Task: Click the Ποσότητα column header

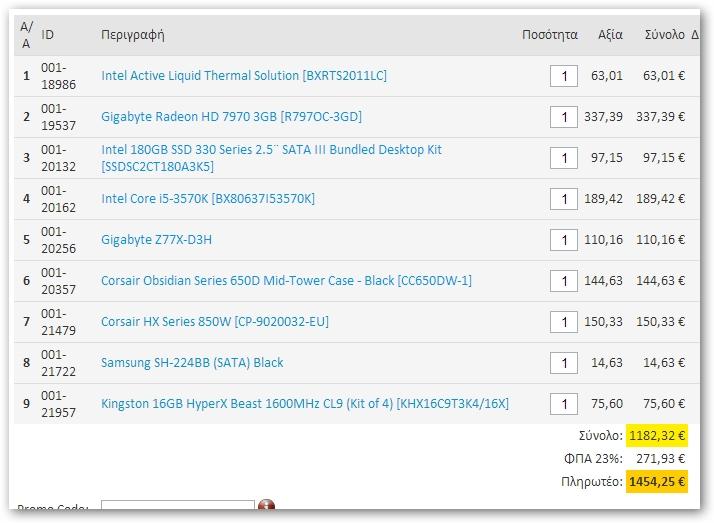Action: point(550,35)
